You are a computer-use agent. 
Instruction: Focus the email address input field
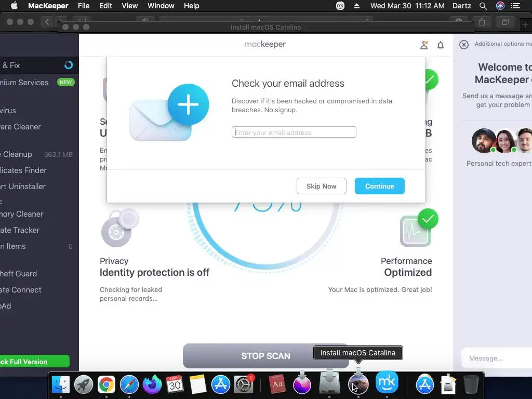(x=294, y=132)
